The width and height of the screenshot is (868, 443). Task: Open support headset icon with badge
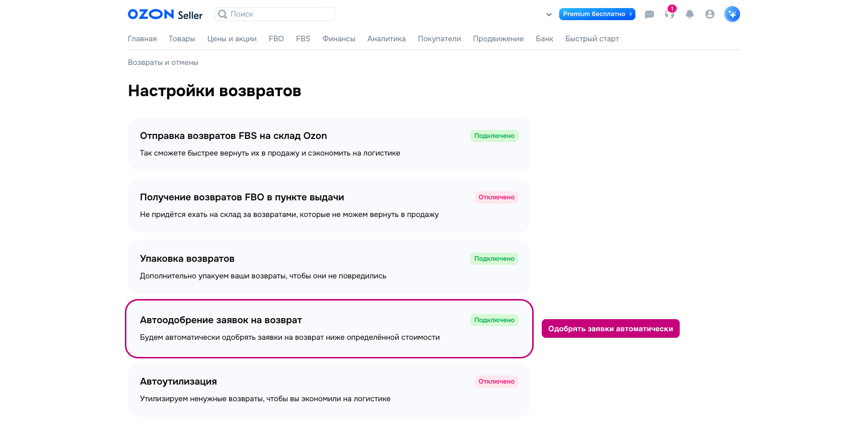(670, 14)
